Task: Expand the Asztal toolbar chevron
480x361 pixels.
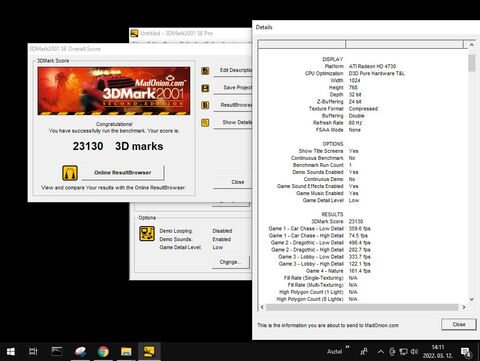Action: [348, 347]
